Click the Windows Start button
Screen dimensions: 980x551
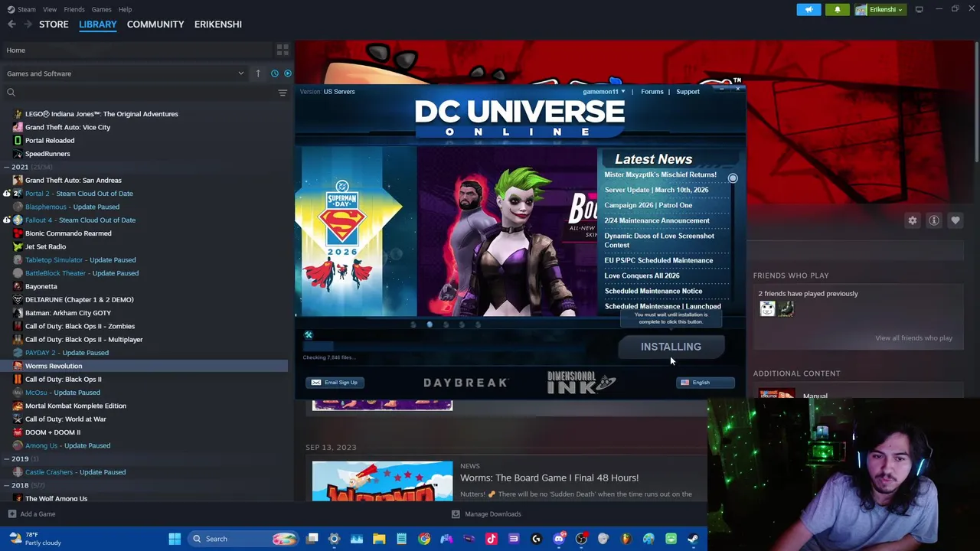point(175,539)
